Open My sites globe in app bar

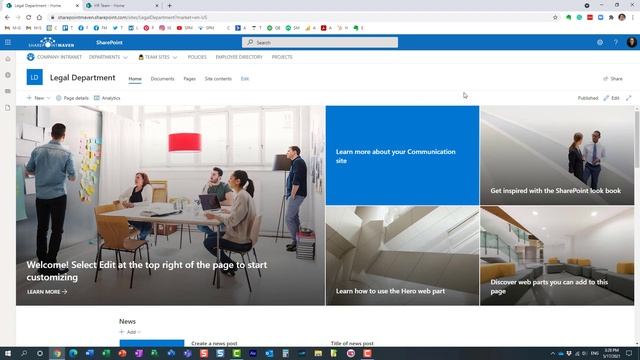(8, 76)
